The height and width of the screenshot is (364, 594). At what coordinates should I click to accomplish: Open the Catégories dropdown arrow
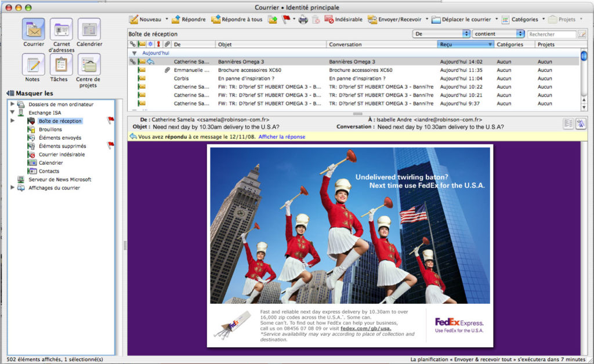(x=543, y=19)
